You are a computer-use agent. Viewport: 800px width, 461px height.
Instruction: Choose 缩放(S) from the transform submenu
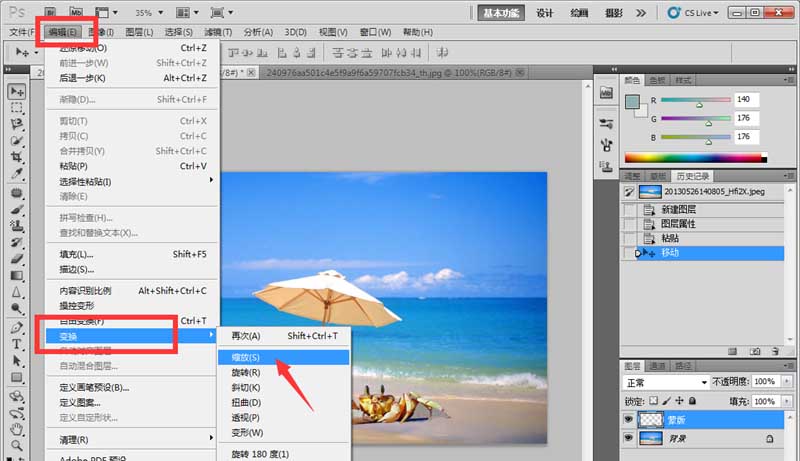[x=284, y=357]
